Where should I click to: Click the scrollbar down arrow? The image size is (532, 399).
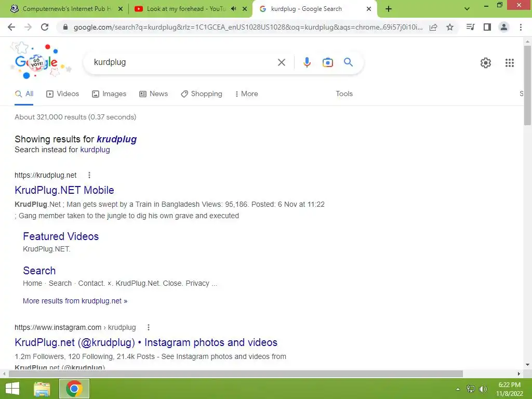pyautogui.click(x=527, y=365)
